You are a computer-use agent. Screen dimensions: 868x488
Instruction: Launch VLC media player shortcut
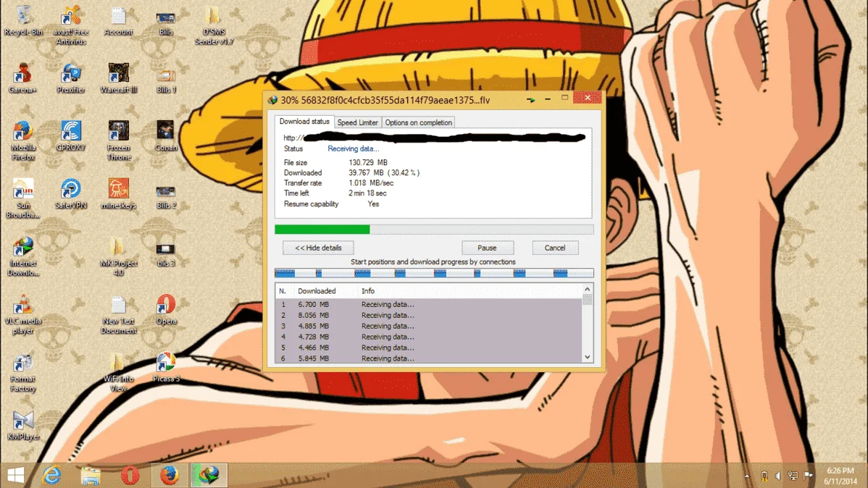pyautogui.click(x=23, y=314)
